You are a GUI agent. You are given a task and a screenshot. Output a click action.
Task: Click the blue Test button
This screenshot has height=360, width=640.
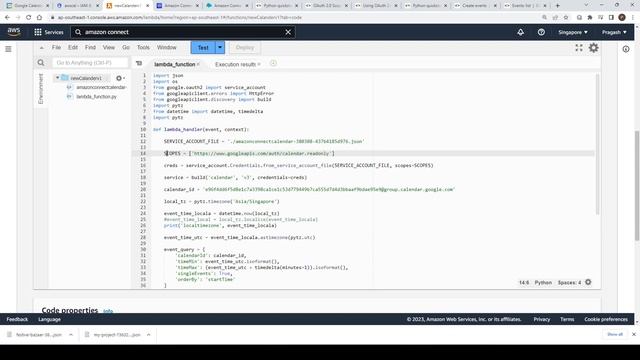coord(203,47)
